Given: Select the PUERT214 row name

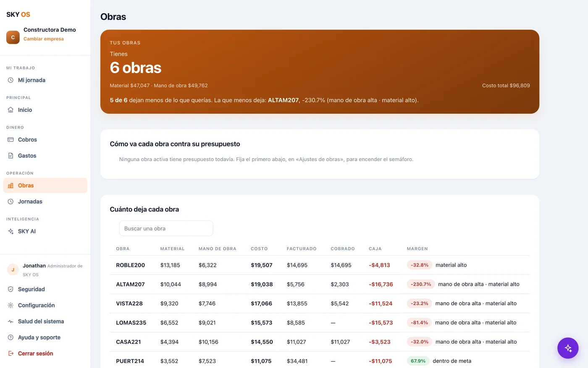Looking at the screenshot, I should coord(130,361).
